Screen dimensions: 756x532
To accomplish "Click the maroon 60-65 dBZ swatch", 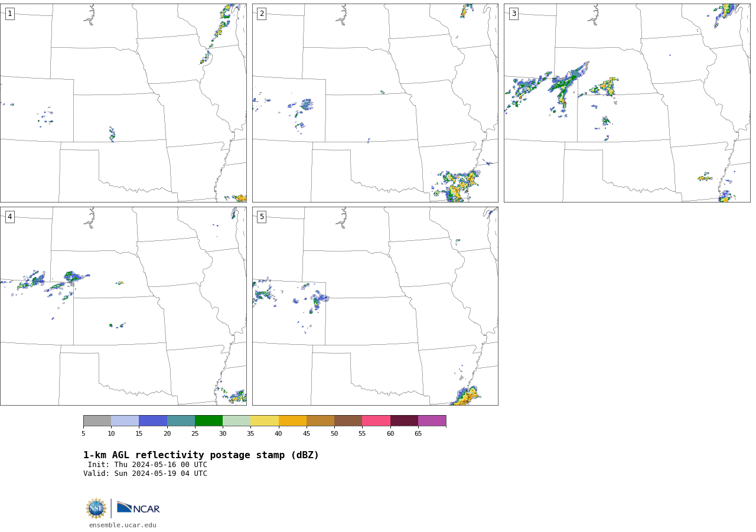I will tap(404, 421).
